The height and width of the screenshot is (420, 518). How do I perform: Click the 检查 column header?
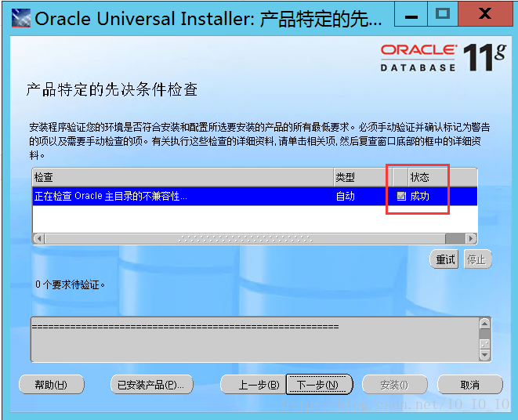coord(183,177)
